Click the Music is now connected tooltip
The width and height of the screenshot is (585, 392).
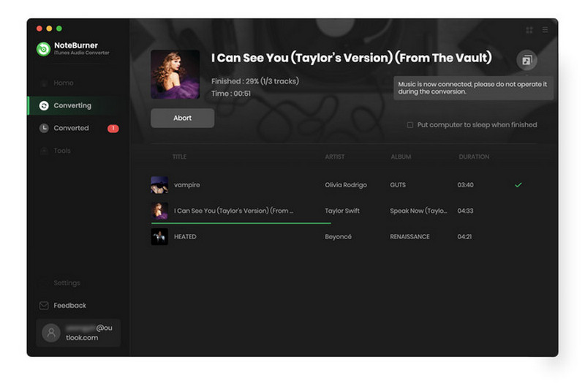[473, 88]
